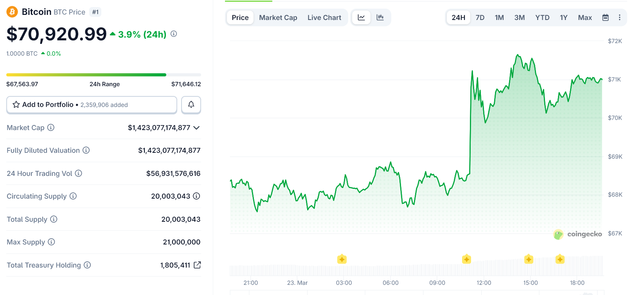Screen dimensions: 644x295
Task: Switch to the Live Chart tab
Action: pos(324,18)
